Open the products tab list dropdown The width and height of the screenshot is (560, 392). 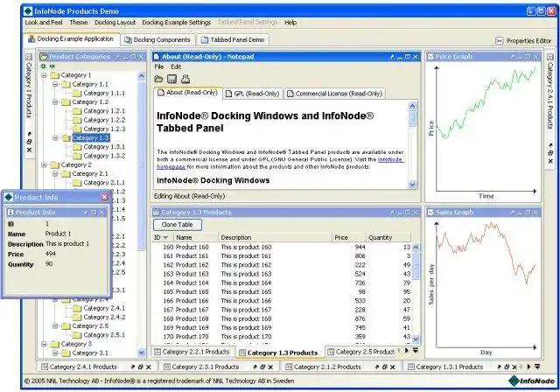tap(416, 351)
